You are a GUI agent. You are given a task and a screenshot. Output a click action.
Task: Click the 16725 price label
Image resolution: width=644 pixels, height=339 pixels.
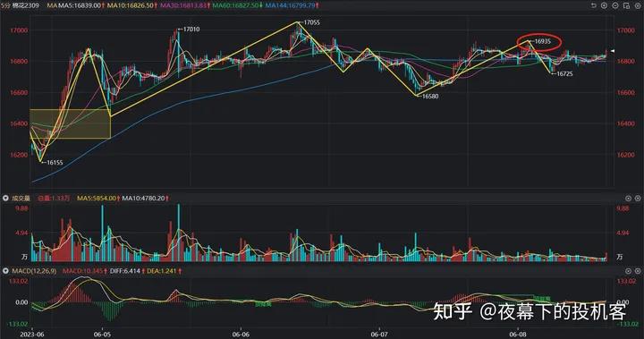click(564, 73)
